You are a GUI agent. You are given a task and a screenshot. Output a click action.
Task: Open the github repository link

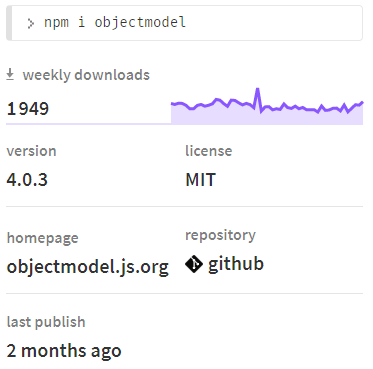[225, 264]
